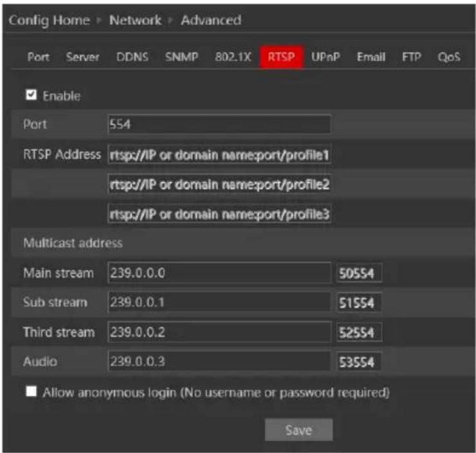
Task: Click the Audio port field 53554
Action: pos(359,362)
